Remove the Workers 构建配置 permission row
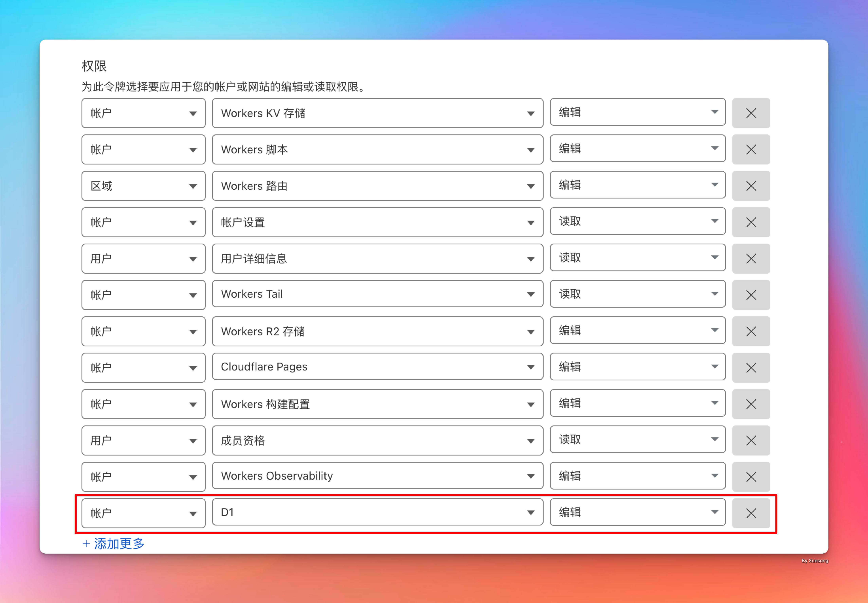Screen dimensions: 868x603 click(751, 404)
